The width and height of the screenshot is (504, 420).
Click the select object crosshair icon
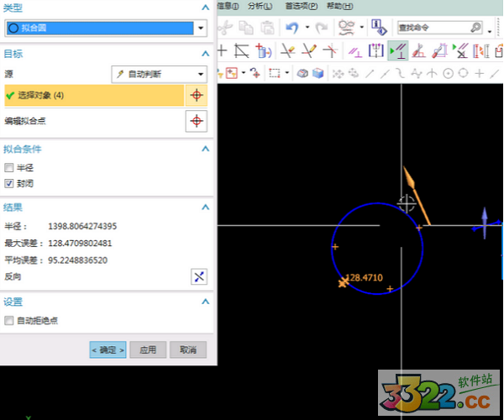point(196,95)
